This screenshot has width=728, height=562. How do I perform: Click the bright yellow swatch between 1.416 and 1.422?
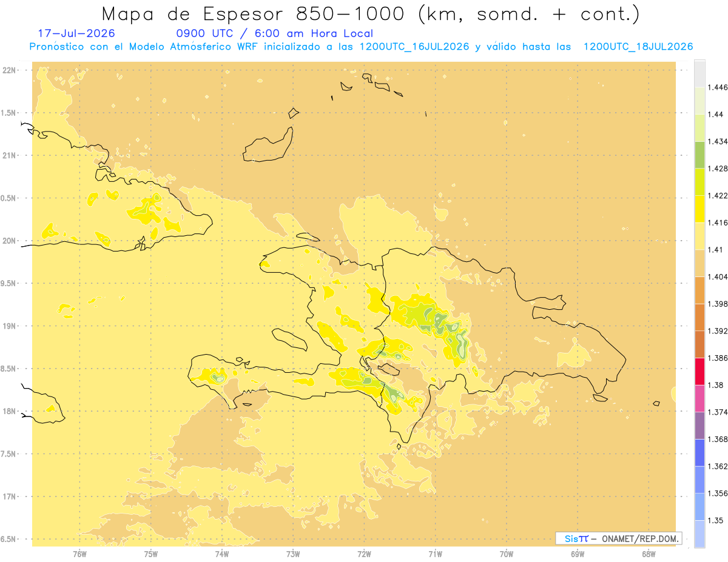click(699, 209)
